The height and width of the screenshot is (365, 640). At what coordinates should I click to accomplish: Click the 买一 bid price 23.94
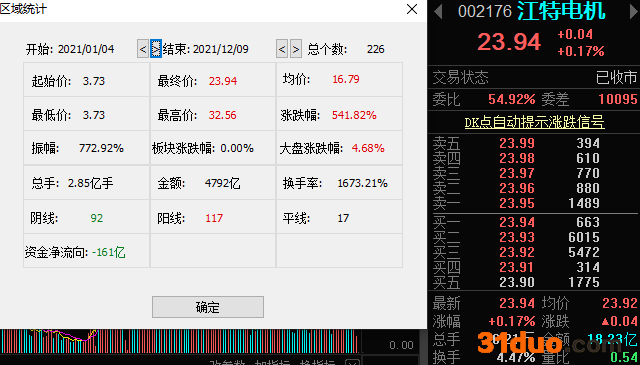coord(517,222)
